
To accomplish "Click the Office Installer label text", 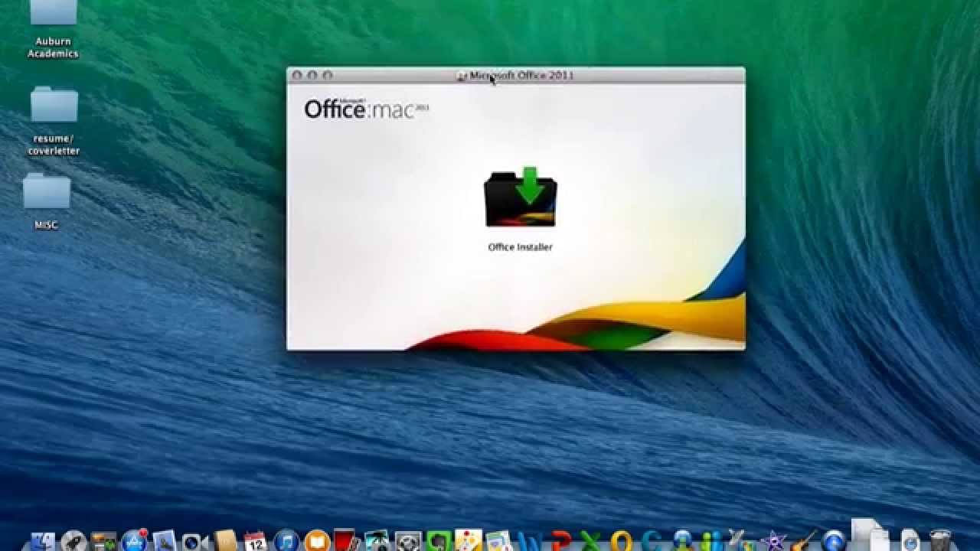I will point(521,247).
